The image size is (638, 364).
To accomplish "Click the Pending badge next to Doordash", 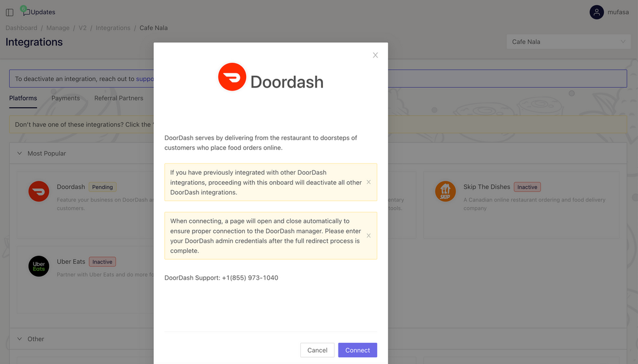I will (103, 187).
